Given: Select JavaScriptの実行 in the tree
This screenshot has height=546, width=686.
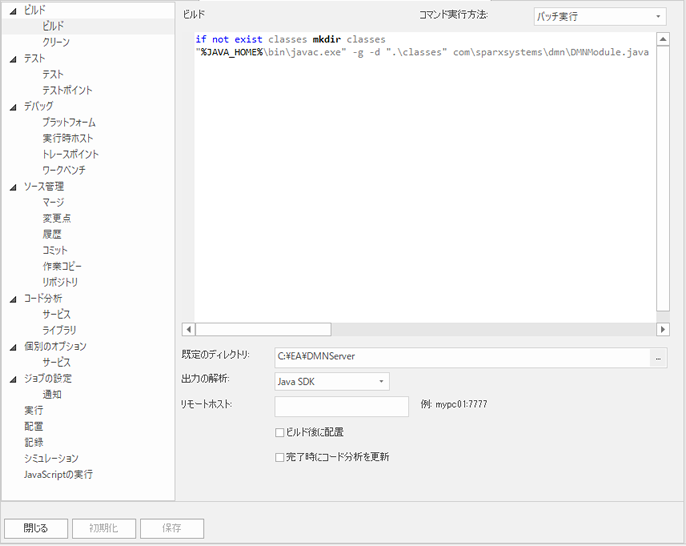Looking at the screenshot, I should (58, 475).
